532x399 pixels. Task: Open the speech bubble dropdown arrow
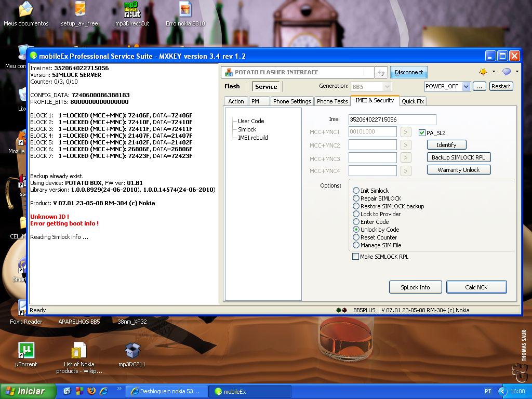pos(517,72)
